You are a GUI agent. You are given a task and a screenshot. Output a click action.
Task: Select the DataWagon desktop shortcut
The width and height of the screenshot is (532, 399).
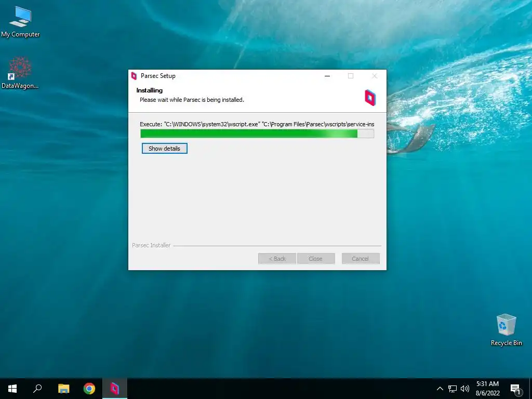(x=20, y=73)
